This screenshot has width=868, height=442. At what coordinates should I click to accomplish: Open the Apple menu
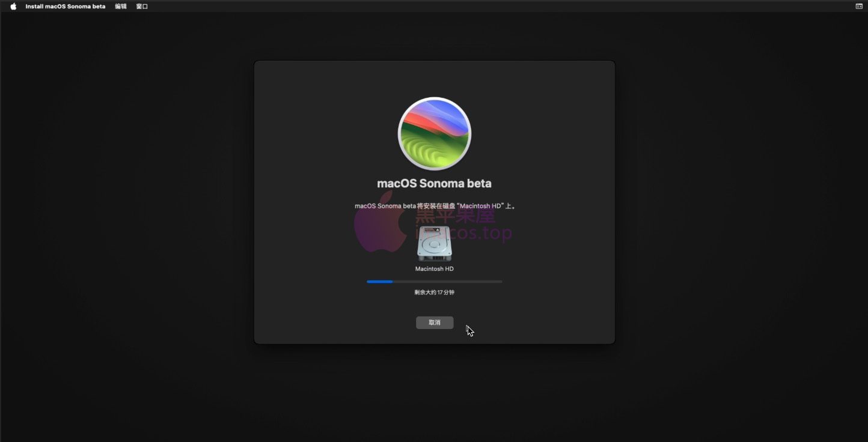tap(13, 6)
